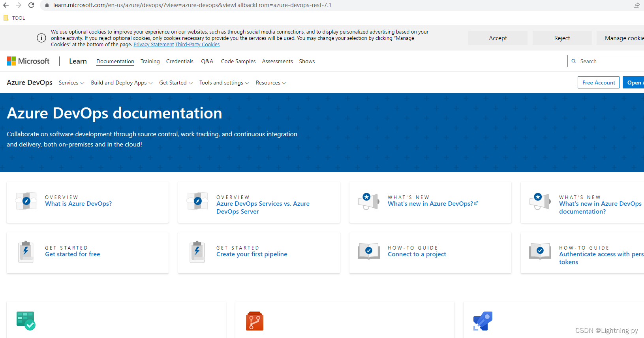The width and height of the screenshot is (644, 338).
Task: Click the Microsoft logo
Action: tap(28, 61)
